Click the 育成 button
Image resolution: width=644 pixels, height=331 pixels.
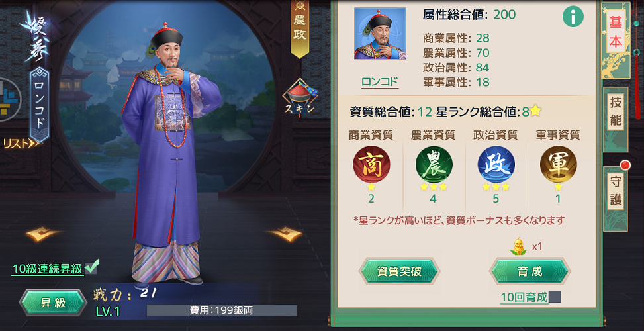pyautogui.click(x=529, y=271)
